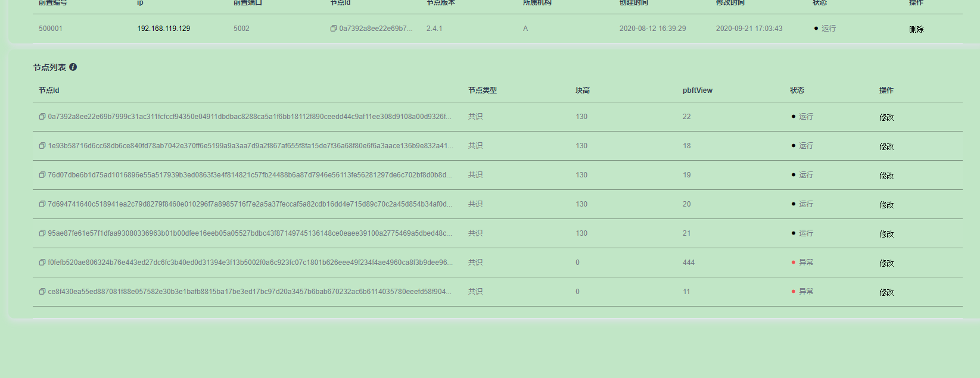Click 修改 for node 0a7392a8ee22e69b7999

click(x=886, y=117)
